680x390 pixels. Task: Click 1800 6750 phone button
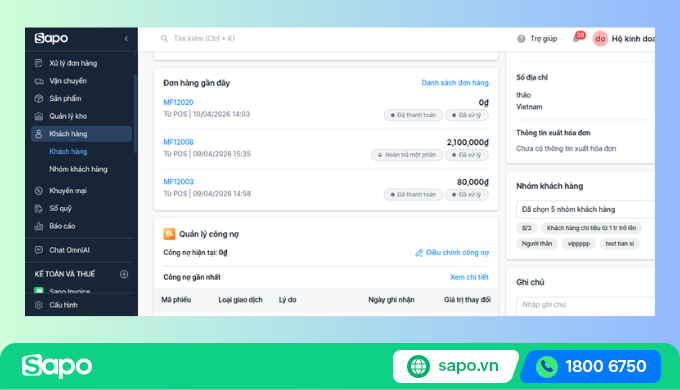(592, 366)
